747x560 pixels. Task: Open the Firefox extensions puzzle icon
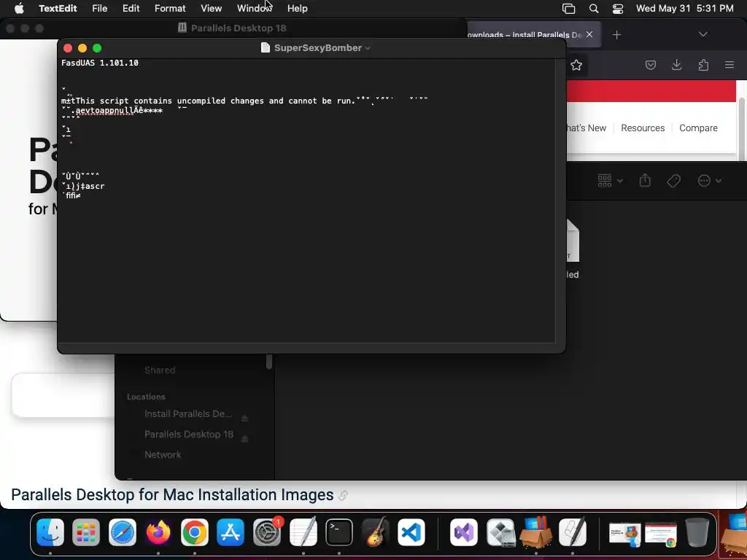coord(703,65)
